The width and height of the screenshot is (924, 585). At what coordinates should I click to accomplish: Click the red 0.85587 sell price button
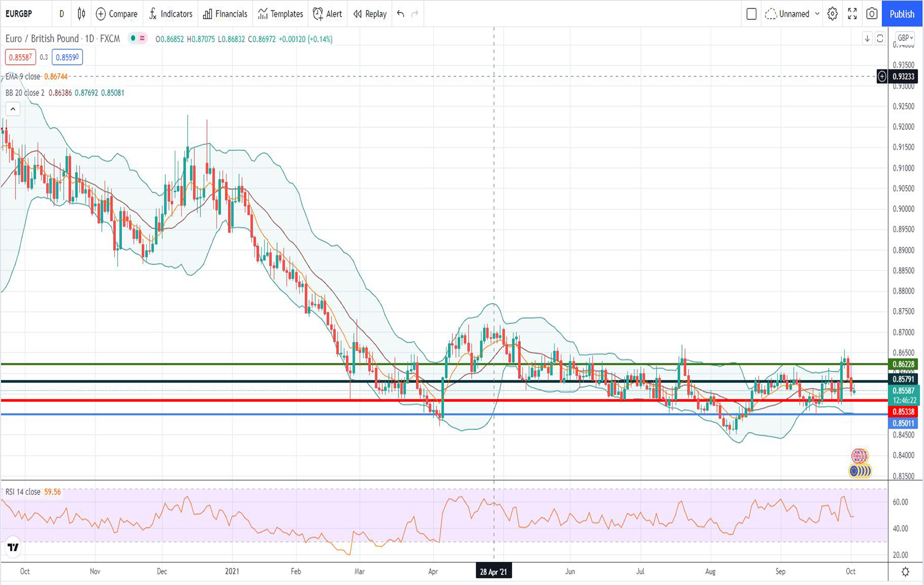click(x=20, y=57)
